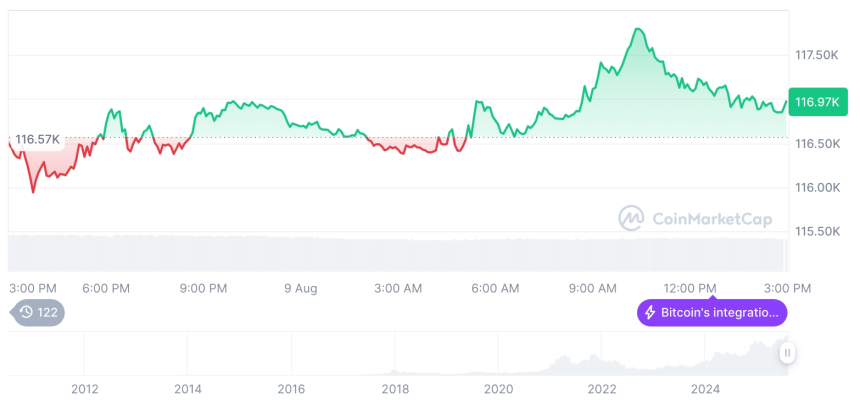
Task: Jump to 2022 on the history timeline
Action: (x=602, y=388)
